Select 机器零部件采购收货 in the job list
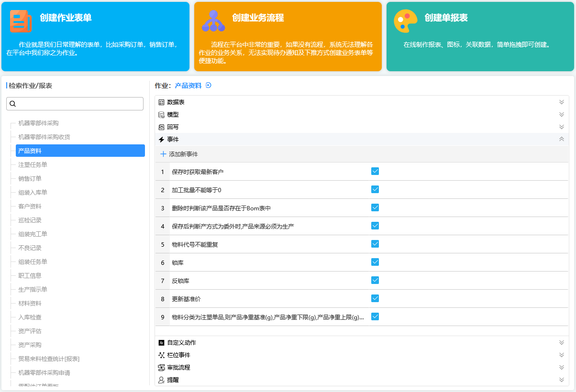This screenshot has height=392, width=576. [44, 137]
